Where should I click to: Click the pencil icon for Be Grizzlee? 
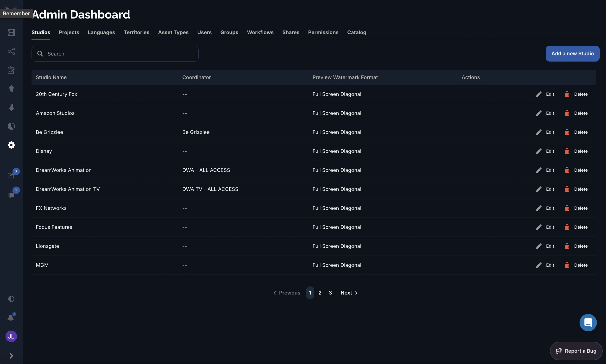(x=539, y=132)
